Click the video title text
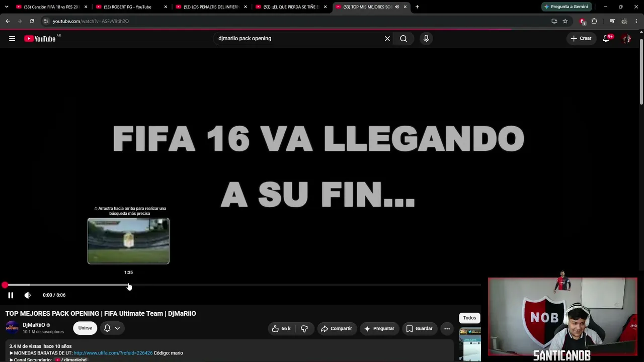 (x=101, y=314)
